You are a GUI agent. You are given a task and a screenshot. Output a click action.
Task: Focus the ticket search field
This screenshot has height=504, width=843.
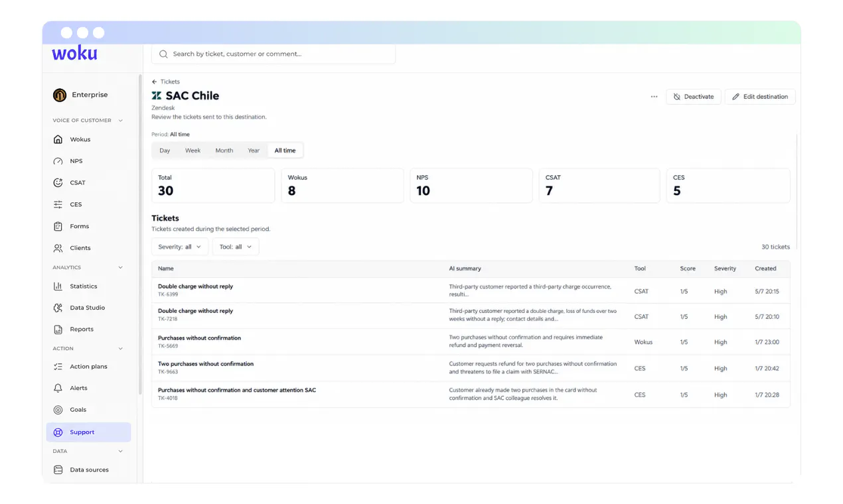273,54
